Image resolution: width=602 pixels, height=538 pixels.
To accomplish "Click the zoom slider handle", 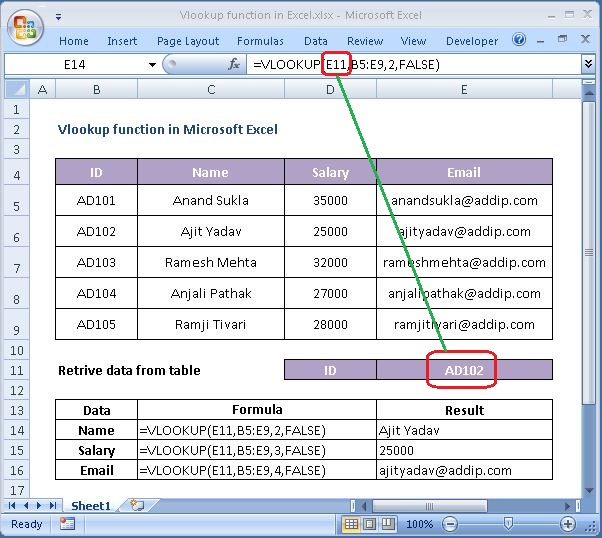I will coord(508,524).
